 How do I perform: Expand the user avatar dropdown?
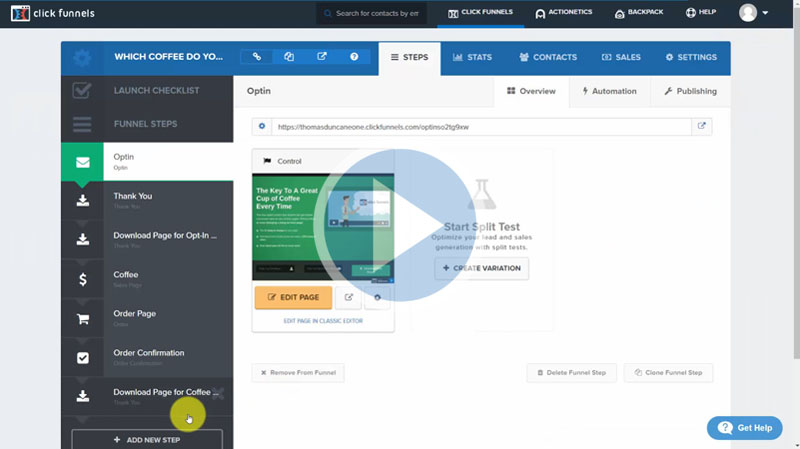click(754, 13)
